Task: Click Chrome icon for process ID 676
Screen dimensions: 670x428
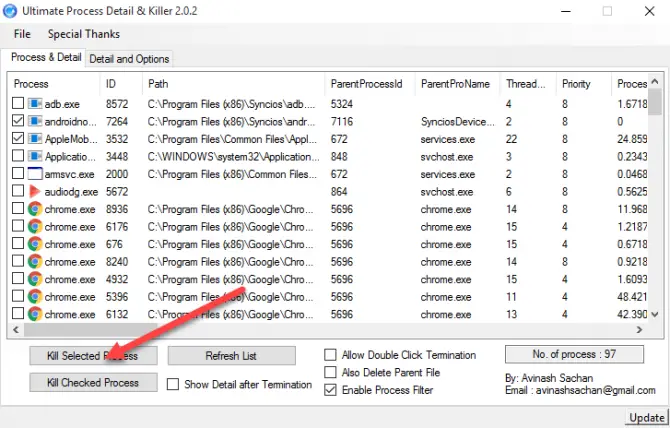Action: click(x=35, y=244)
